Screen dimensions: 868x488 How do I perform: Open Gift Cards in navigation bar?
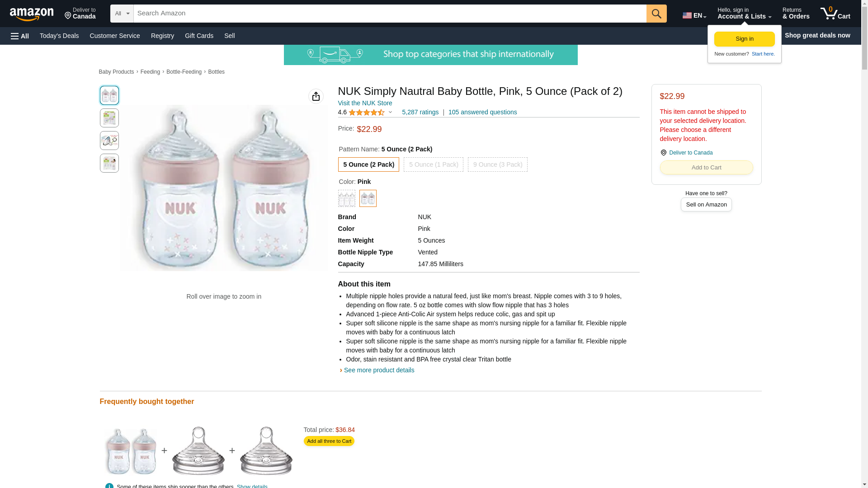click(x=199, y=36)
